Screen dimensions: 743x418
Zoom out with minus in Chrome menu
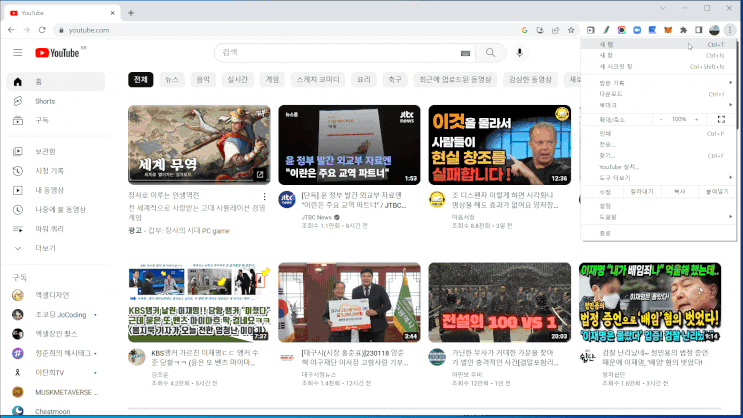click(661, 119)
